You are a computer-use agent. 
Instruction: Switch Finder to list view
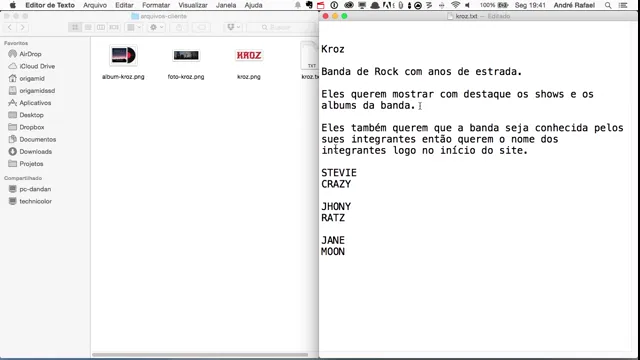pos(88,27)
